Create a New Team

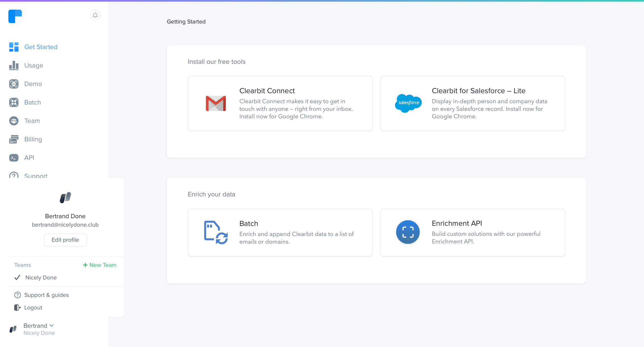(100, 265)
